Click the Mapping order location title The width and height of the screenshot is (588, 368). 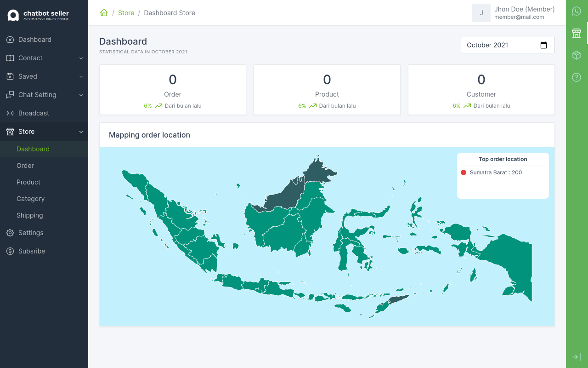tap(149, 135)
